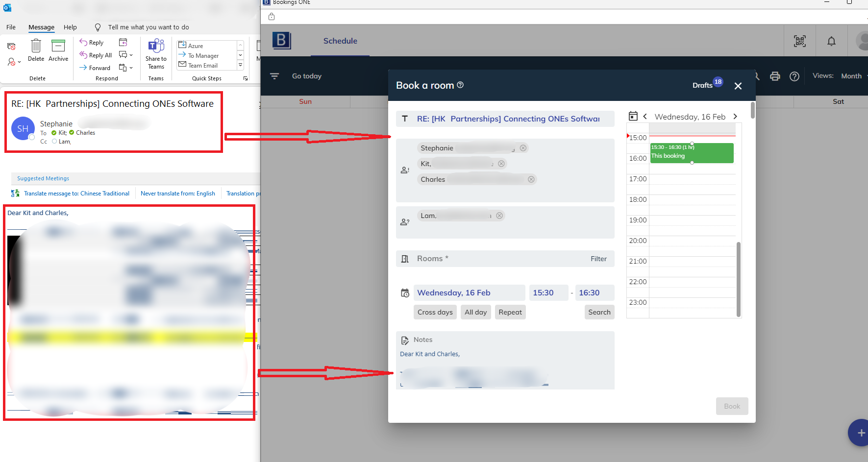868x462 pixels.
Task: Open the QR code scanner icon
Action: pos(800,41)
